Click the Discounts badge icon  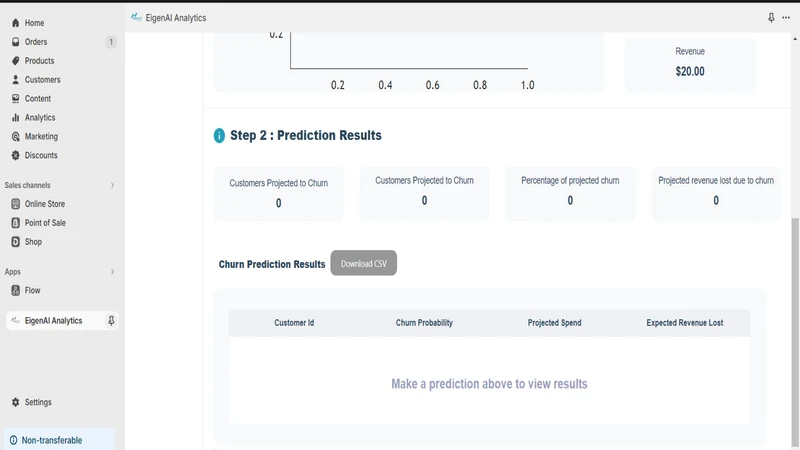pyautogui.click(x=15, y=155)
